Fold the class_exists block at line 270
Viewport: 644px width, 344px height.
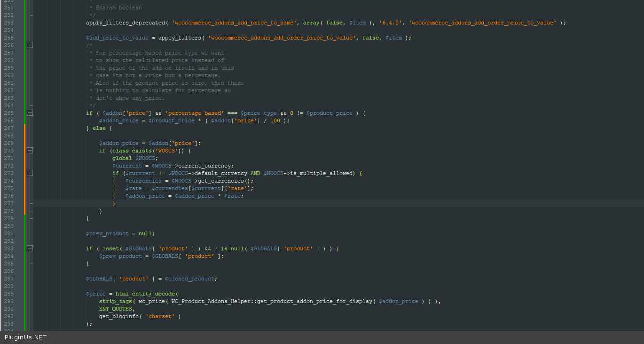(30, 151)
